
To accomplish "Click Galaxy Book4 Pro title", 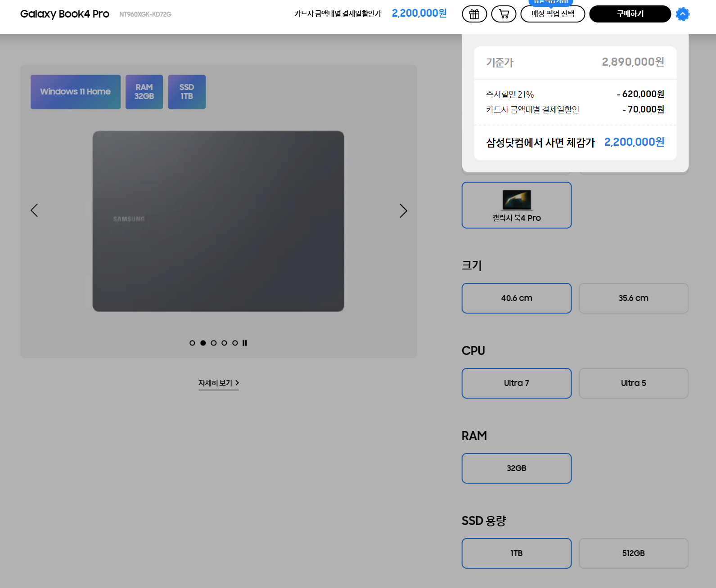I will 65,14.
